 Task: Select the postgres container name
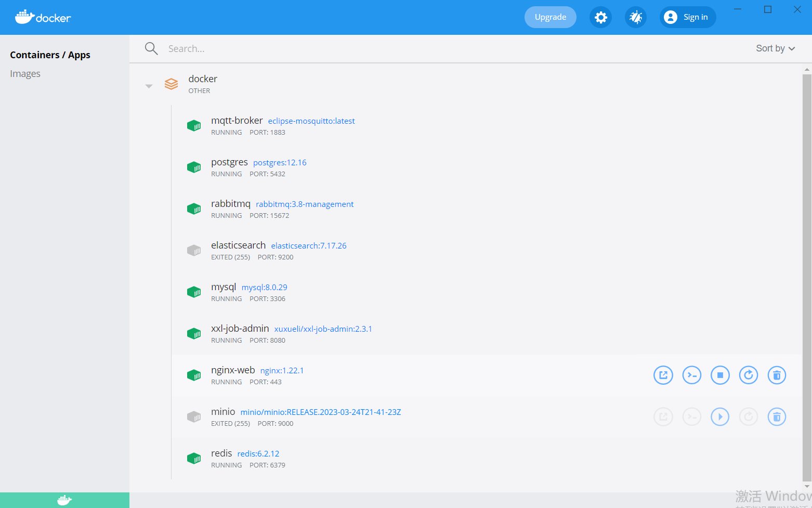(229, 162)
